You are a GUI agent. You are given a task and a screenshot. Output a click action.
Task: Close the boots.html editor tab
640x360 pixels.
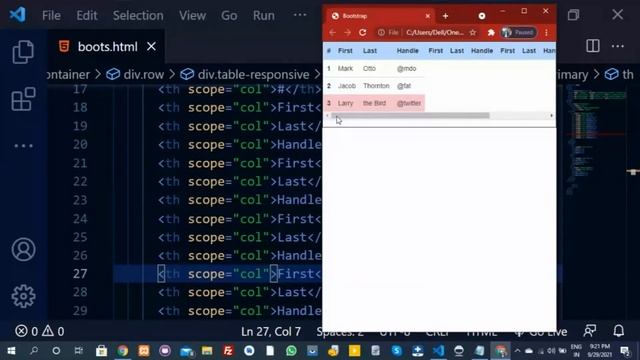[x=151, y=47]
